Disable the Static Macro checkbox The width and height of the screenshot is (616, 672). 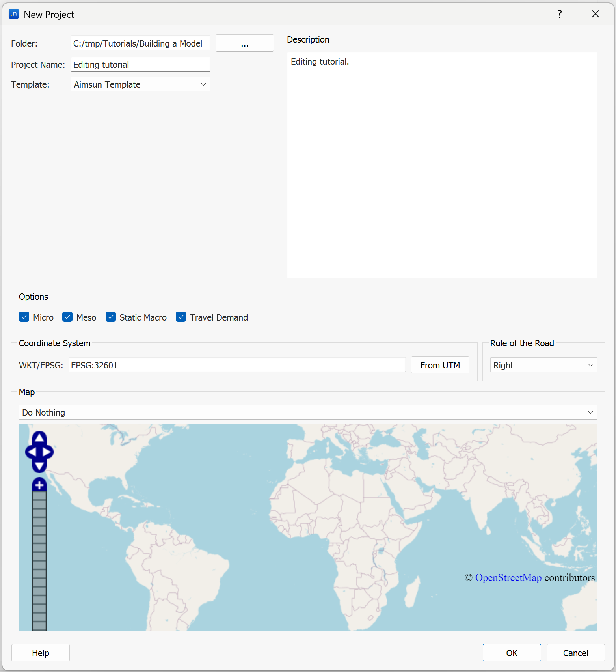coord(111,317)
